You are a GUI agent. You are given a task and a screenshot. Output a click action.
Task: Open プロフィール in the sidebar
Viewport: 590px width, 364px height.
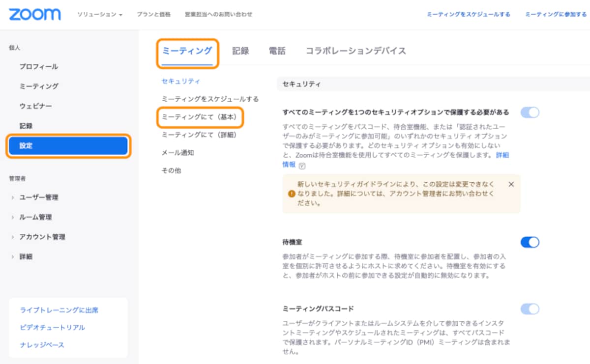coord(39,66)
